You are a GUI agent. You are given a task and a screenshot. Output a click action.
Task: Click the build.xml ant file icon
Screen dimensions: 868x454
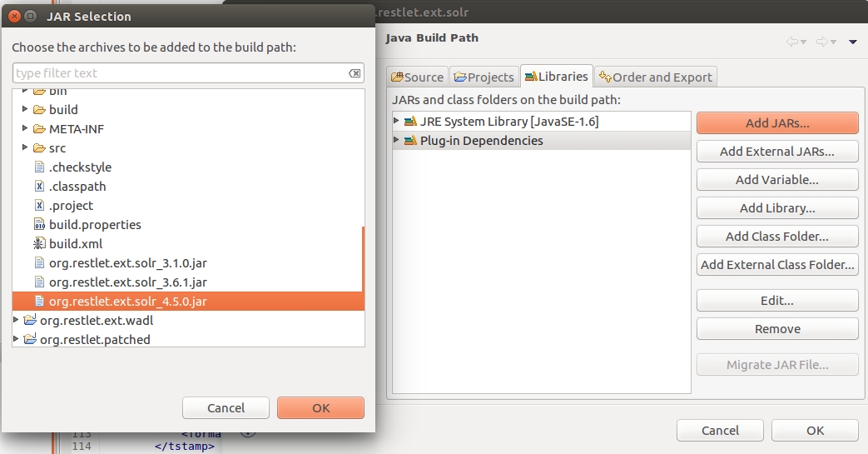pos(39,243)
